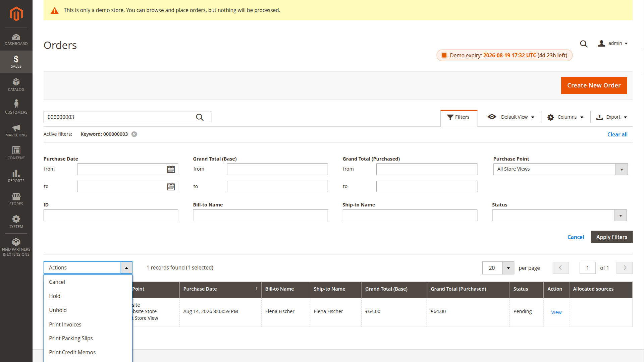This screenshot has height=362, width=644.
Task: Open the Dashboard section
Action: tap(16, 40)
